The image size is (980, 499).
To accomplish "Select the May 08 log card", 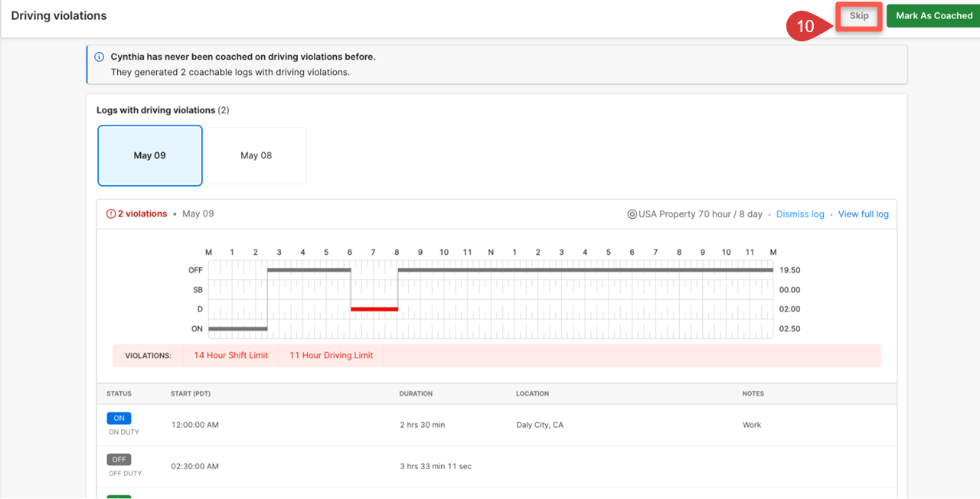I will pos(256,155).
